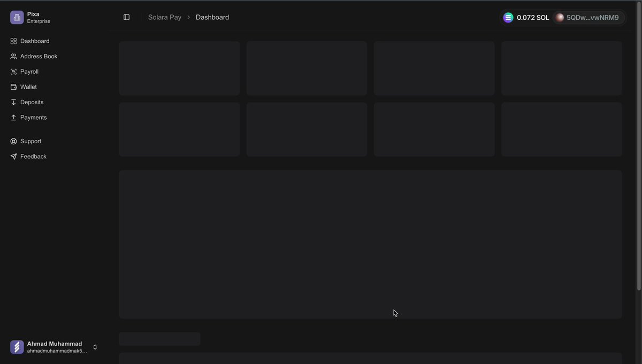Click the Feedback paper-plane icon
642x364 pixels.
(13, 156)
